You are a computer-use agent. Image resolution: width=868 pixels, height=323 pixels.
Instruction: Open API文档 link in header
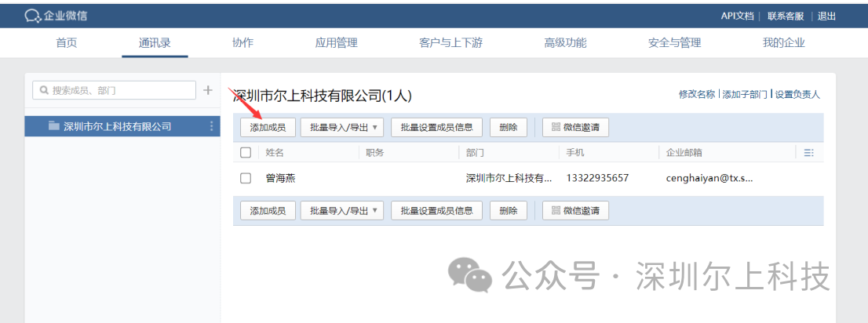[737, 16]
